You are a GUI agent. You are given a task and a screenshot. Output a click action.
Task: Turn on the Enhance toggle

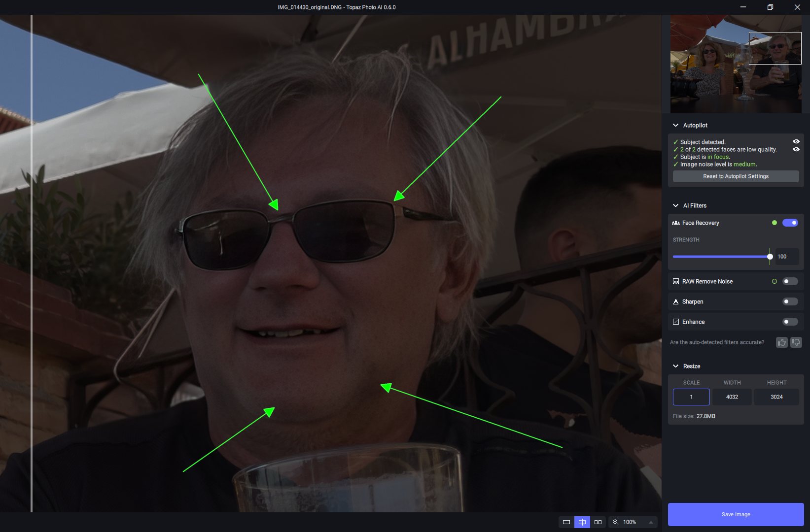790,322
